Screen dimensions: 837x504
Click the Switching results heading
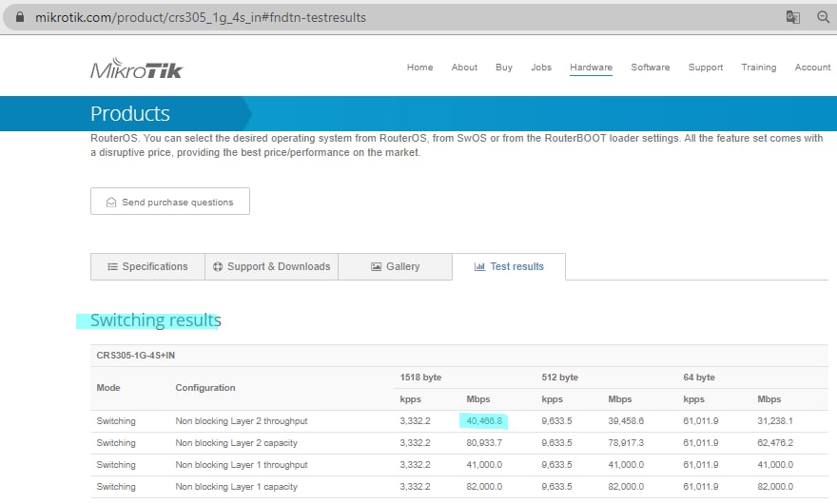tap(155, 320)
